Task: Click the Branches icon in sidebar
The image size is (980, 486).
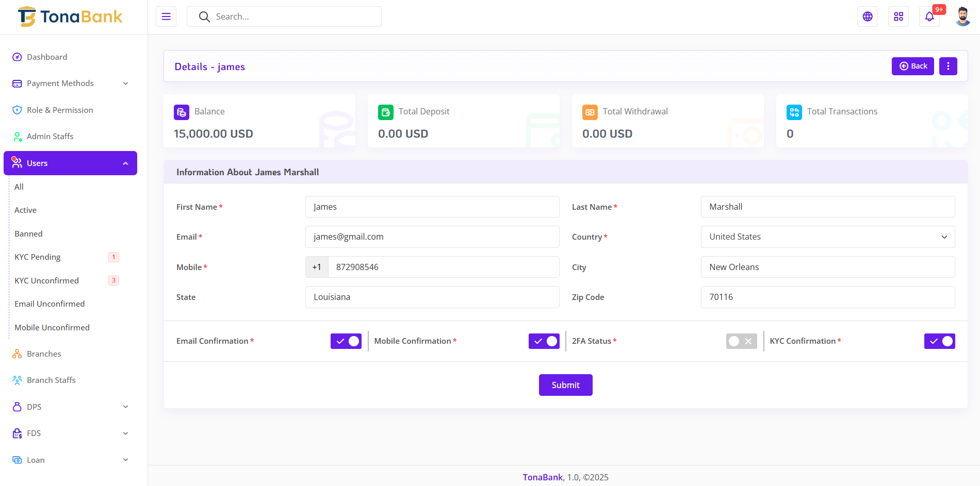Action: (x=17, y=354)
